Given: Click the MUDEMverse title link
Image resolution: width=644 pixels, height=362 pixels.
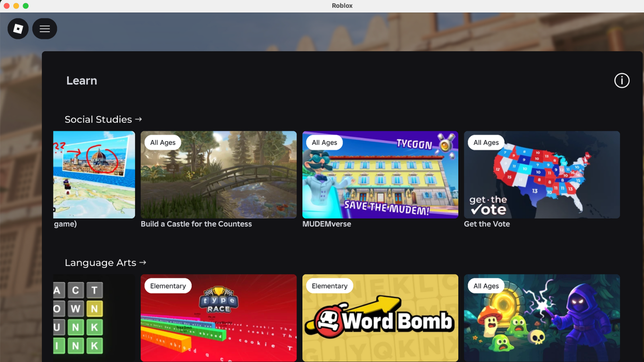Looking at the screenshot, I should point(326,224).
